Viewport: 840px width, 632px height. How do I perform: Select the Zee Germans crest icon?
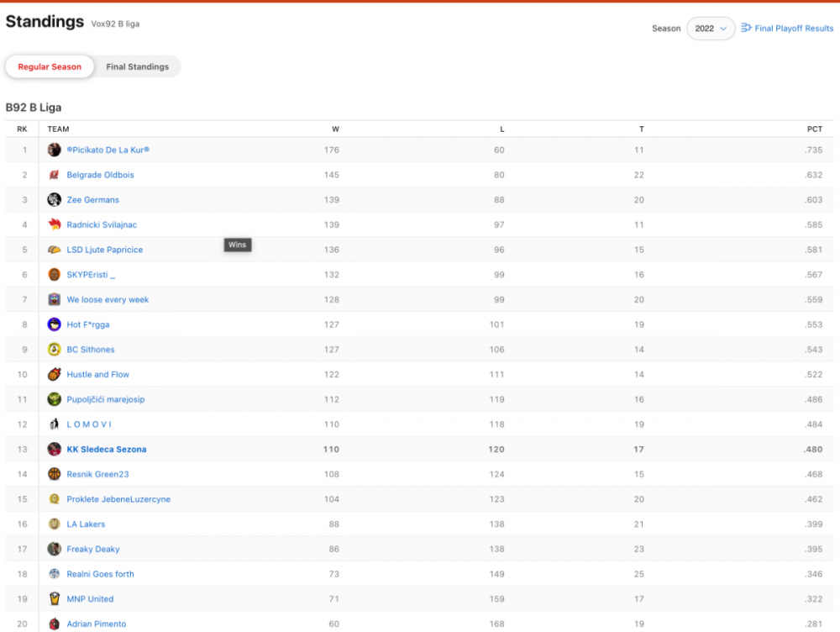click(53, 200)
